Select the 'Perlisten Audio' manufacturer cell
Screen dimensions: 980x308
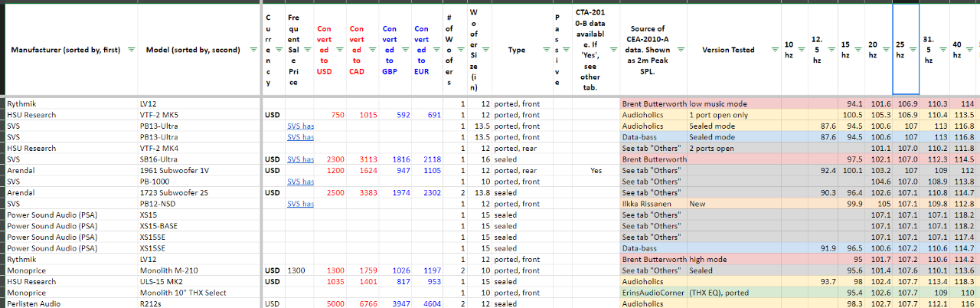[70, 303]
